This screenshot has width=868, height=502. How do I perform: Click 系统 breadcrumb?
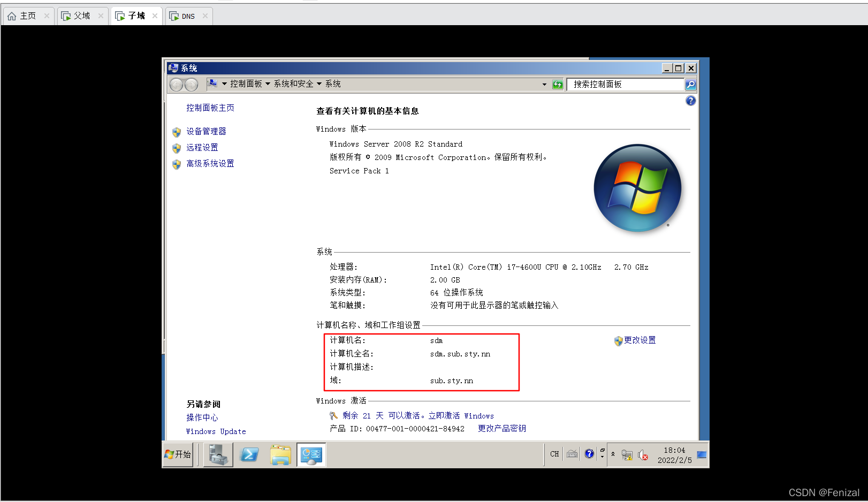click(x=333, y=84)
